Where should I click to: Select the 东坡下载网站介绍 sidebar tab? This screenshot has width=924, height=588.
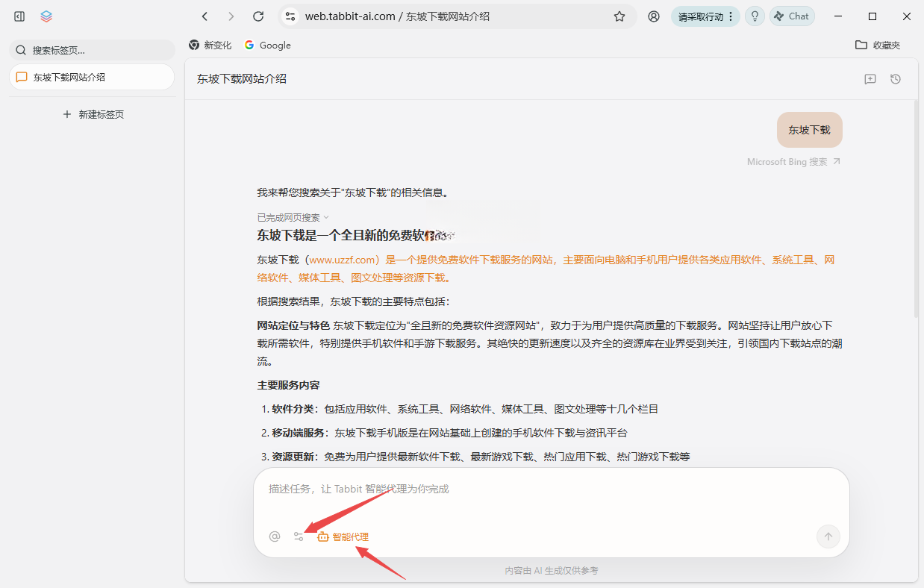[92, 77]
